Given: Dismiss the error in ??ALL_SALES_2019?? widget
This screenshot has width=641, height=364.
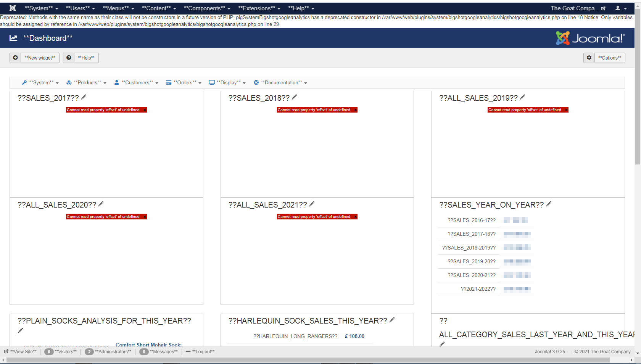Looking at the screenshot, I should 567,110.
